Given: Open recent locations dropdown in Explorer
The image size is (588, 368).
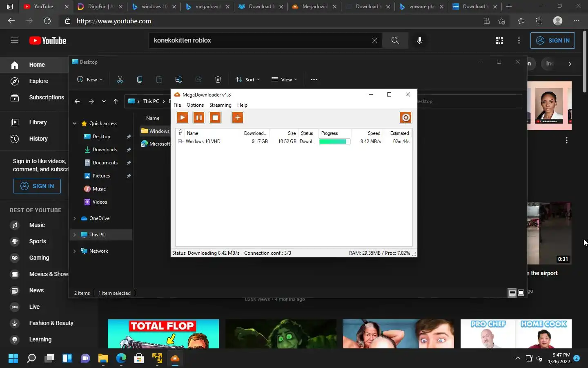Looking at the screenshot, I should (104, 101).
